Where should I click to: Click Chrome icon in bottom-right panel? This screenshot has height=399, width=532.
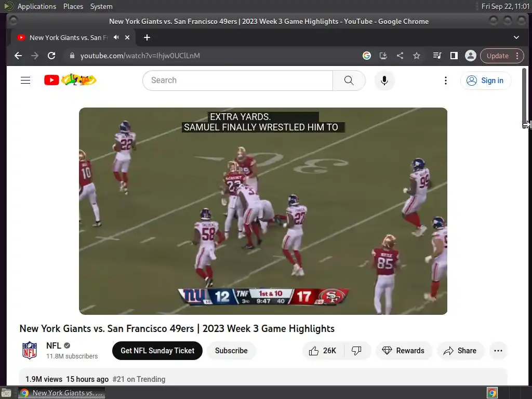point(492,393)
